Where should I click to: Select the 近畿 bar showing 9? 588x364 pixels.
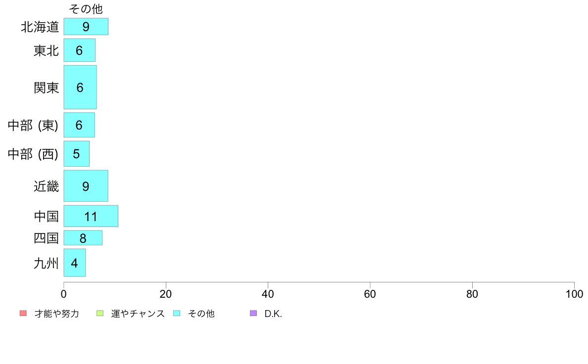86,186
